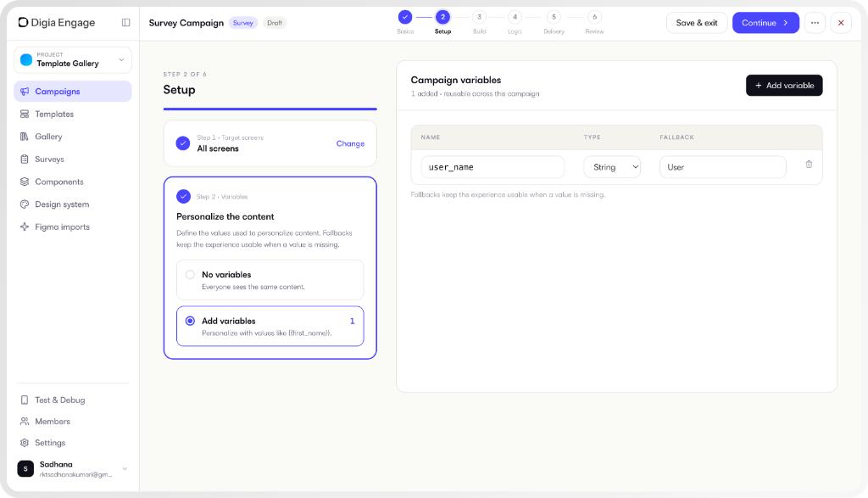Click the Design system palette icon
868x498 pixels.
point(25,204)
